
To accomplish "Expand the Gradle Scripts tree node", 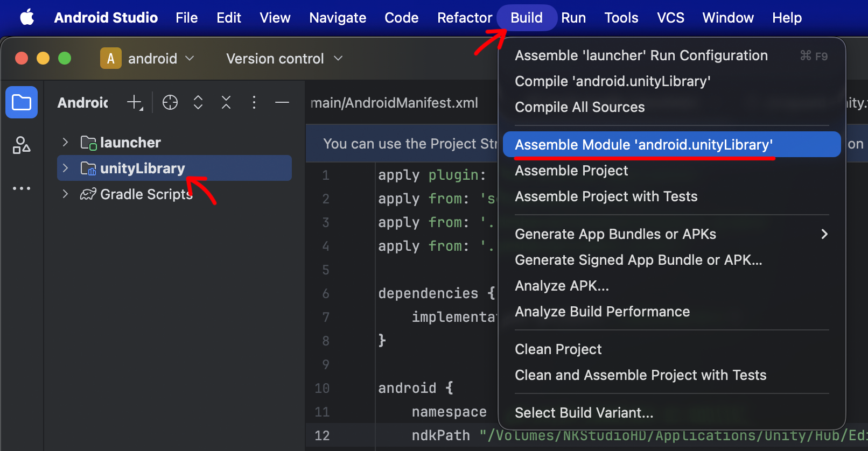I will (x=65, y=194).
